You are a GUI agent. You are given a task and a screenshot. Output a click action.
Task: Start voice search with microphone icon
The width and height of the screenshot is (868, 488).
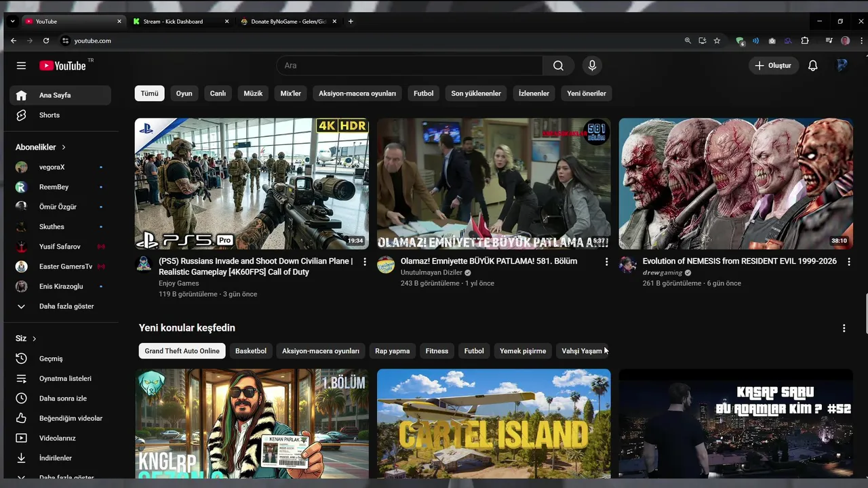coord(592,66)
